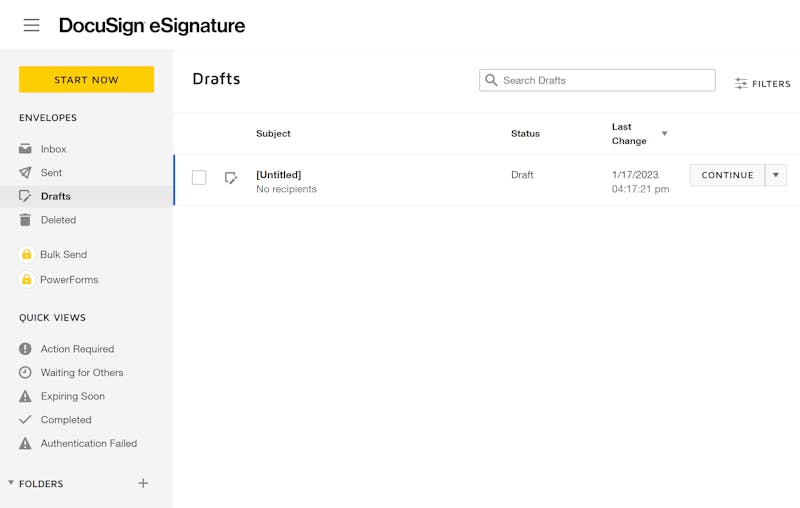Select the Untitled draft checkbox
The width and height of the screenshot is (800, 508).
click(x=199, y=177)
